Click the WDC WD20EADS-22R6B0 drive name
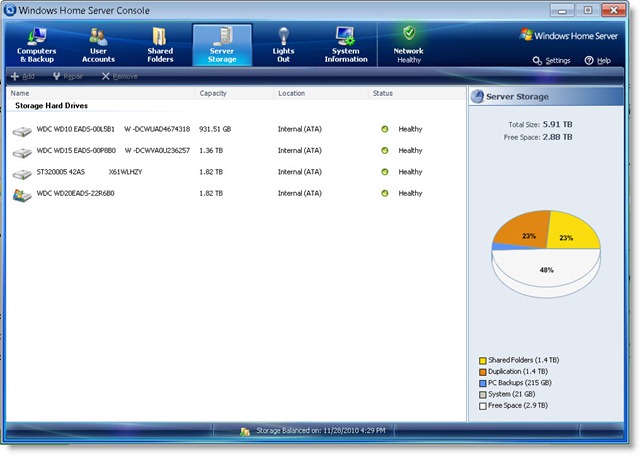The image size is (640, 455). click(76, 193)
